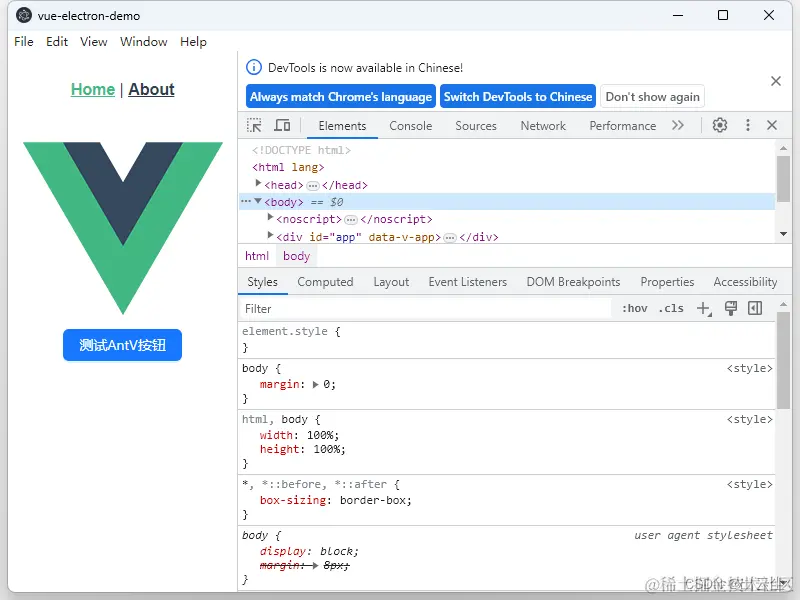Open the style source link for body rule
Viewport: 800px width, 600px height.
coord(749,368)
